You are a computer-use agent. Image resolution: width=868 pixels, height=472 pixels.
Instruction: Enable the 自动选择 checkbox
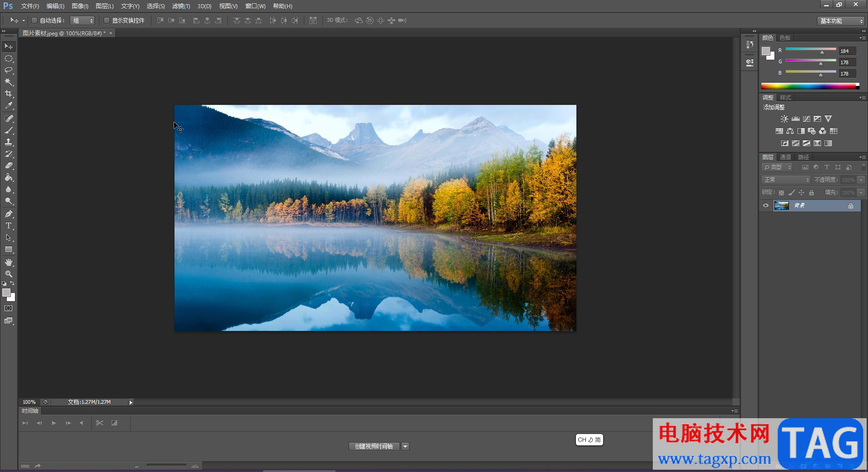click(34, 20)
